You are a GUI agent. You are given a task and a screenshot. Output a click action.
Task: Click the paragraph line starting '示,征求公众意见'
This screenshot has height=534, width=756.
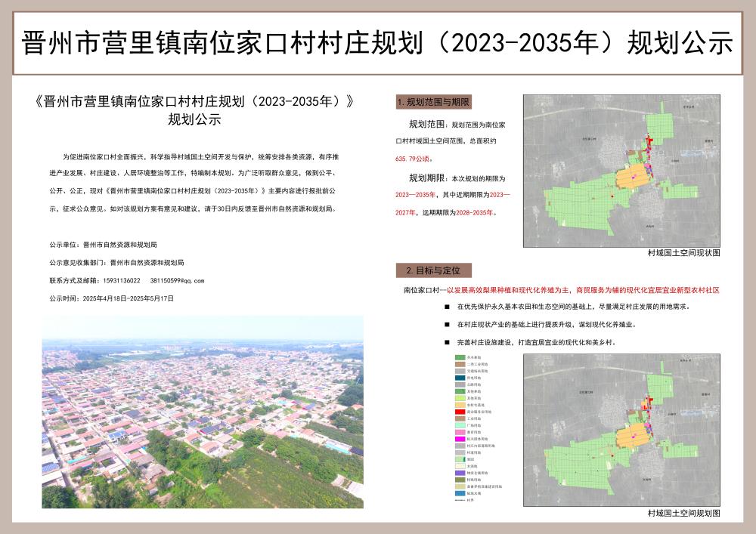click(193, 209)
